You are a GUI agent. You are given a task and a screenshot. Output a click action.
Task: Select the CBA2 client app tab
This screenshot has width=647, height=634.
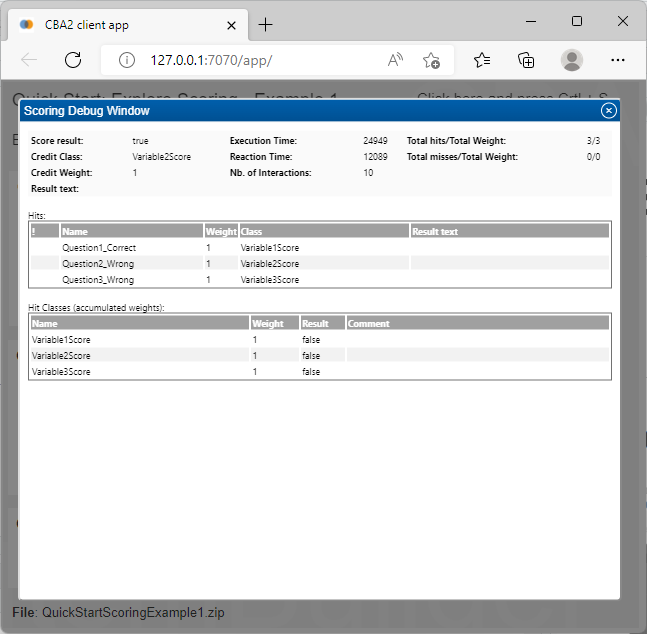coord(110,24)
